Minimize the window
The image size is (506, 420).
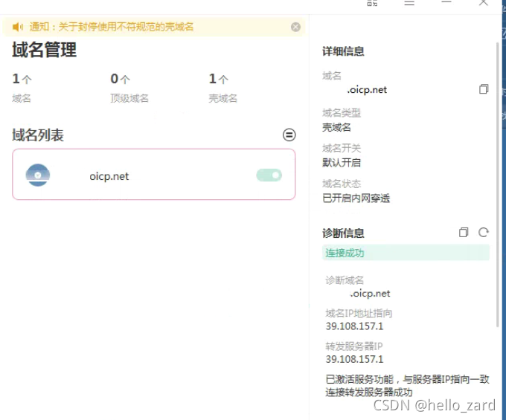click(446, 2)
